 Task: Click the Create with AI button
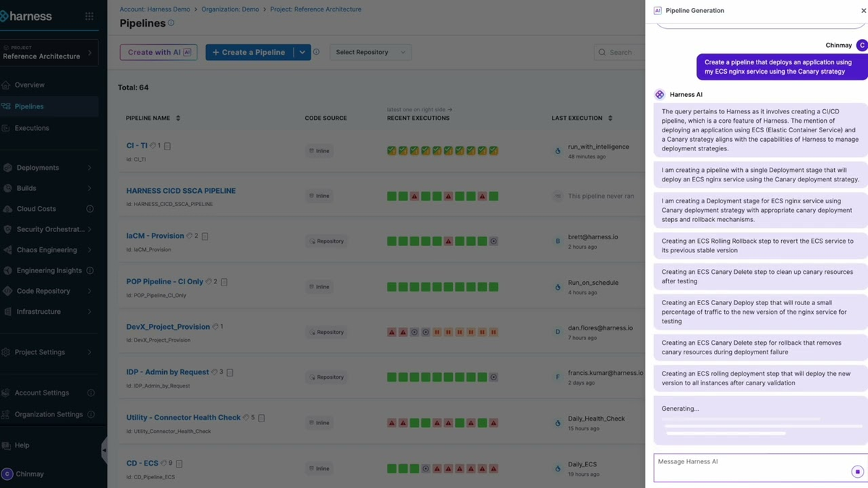point(158,52)
